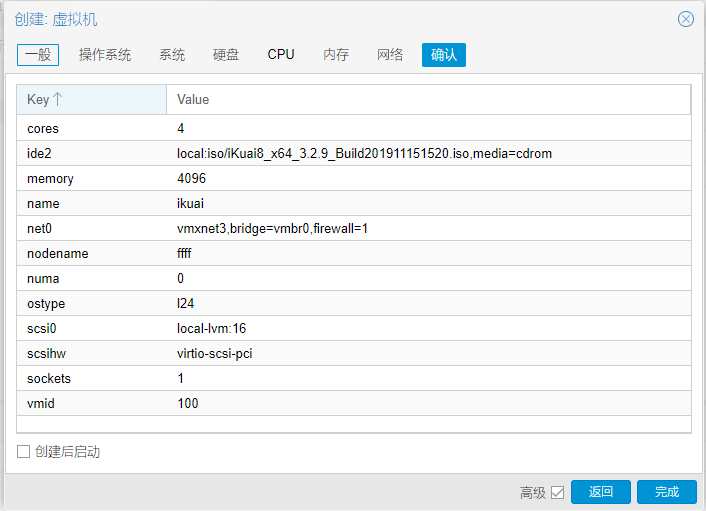Open the 网络 tab
706x511 pixels.
click(390, 55)
